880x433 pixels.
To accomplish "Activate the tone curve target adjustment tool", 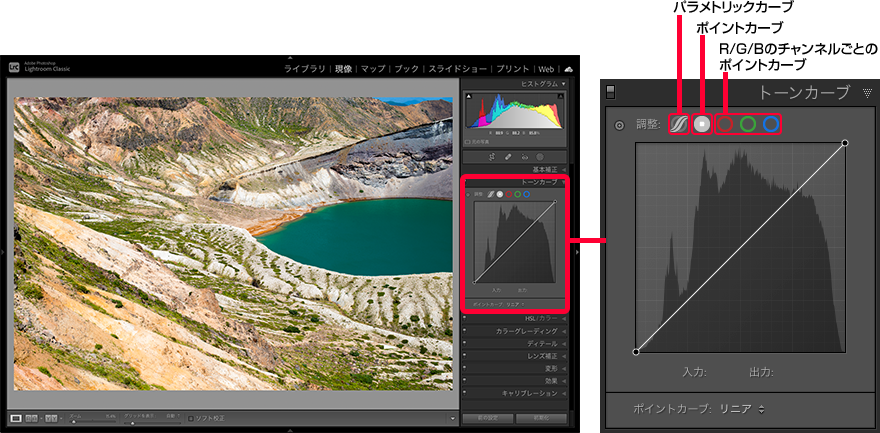I will [619, 125].
